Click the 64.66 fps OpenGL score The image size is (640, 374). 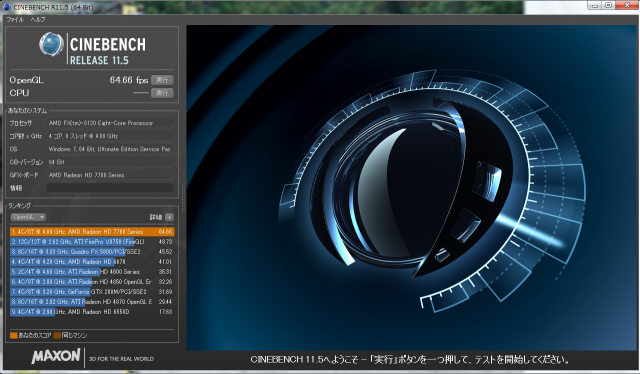[129, 80]
